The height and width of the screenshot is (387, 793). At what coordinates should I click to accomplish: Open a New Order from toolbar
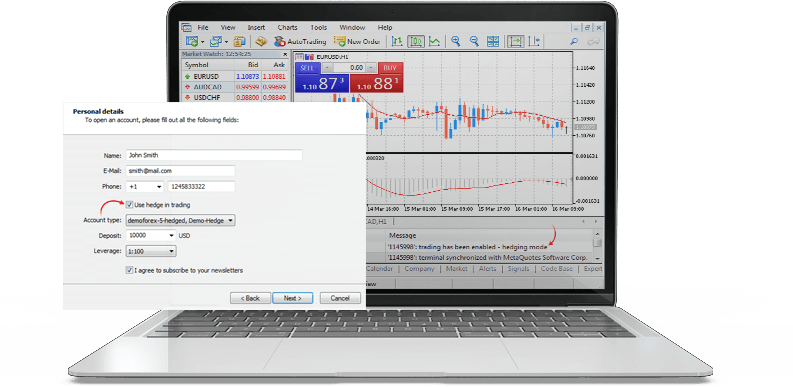[357, 41]
